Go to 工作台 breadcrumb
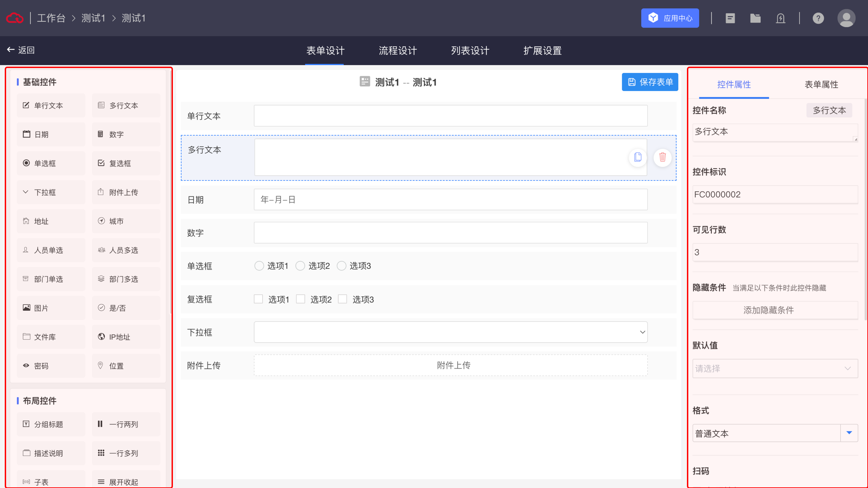This screenshot has width=868, height=488. tap(51, 18)
